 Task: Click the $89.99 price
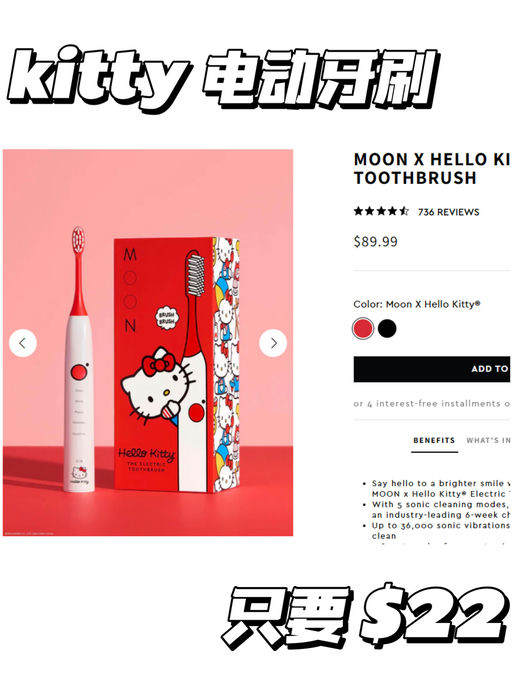coord(376,242)
